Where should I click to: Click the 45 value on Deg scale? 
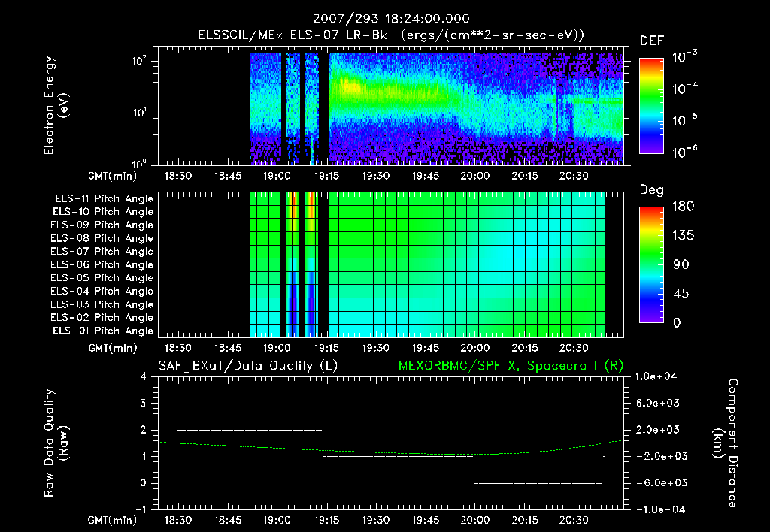pos(681,294)
